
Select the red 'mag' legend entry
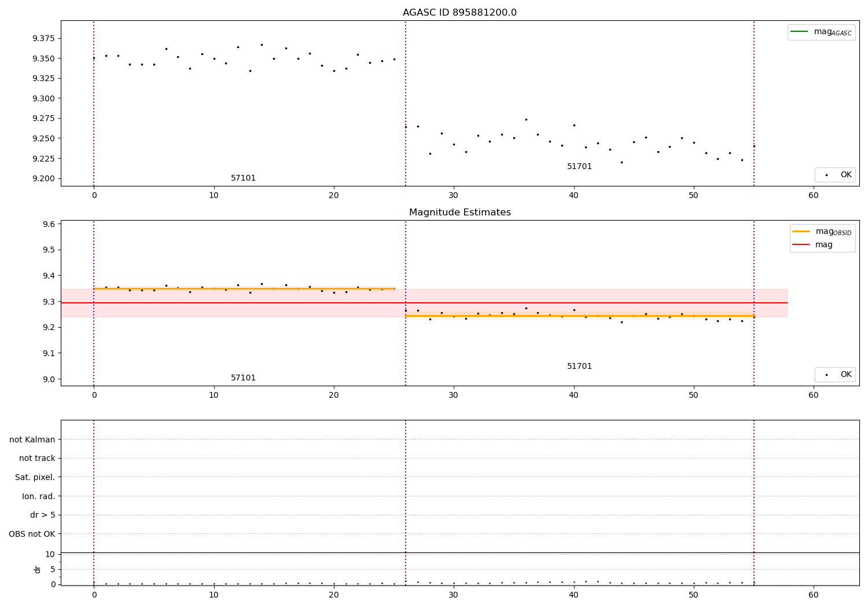pos(812,245)
